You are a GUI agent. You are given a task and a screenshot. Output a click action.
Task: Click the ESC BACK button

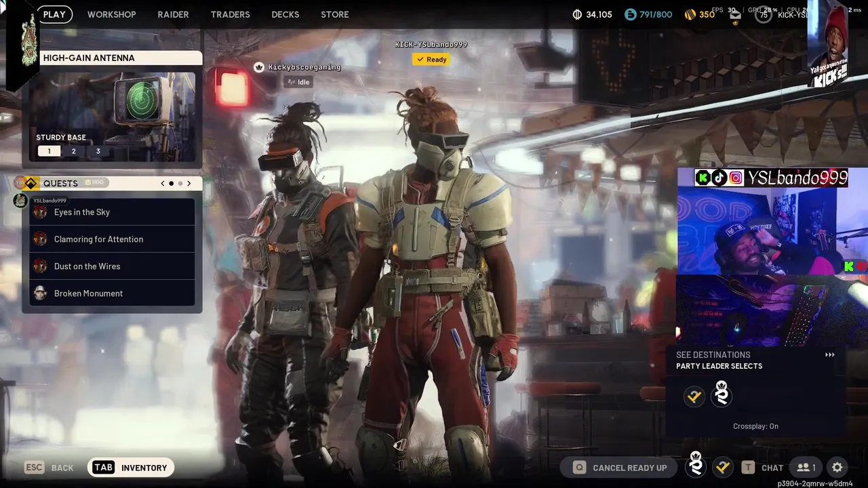49,468
